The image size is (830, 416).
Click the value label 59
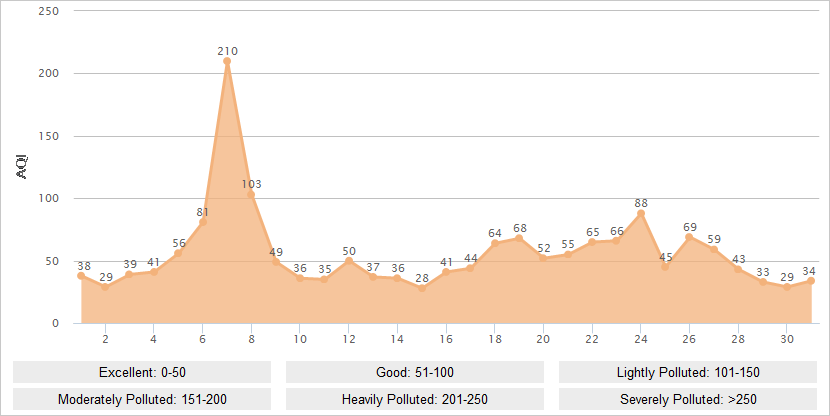714,239
